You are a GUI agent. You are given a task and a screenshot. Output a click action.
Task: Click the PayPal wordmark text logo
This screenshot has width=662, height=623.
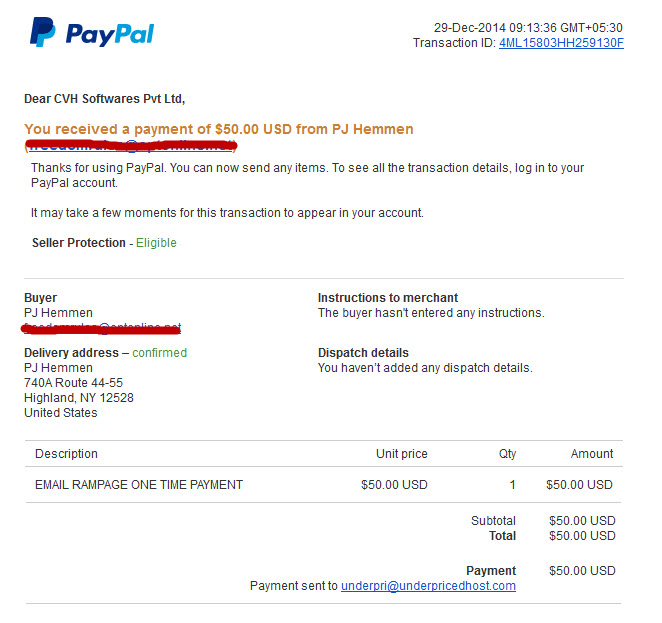tap(110, 35)
